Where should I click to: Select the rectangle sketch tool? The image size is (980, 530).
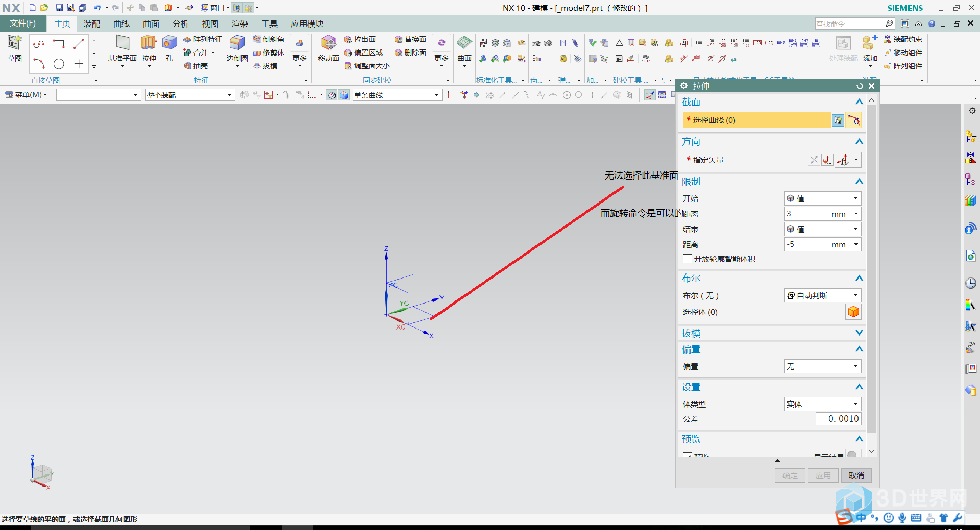59,44
